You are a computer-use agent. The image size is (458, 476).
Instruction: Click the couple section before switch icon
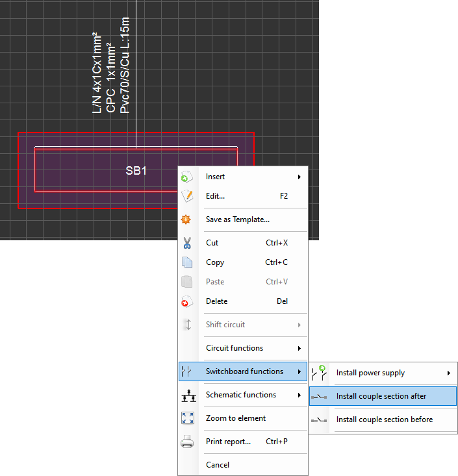pos(319,420)
